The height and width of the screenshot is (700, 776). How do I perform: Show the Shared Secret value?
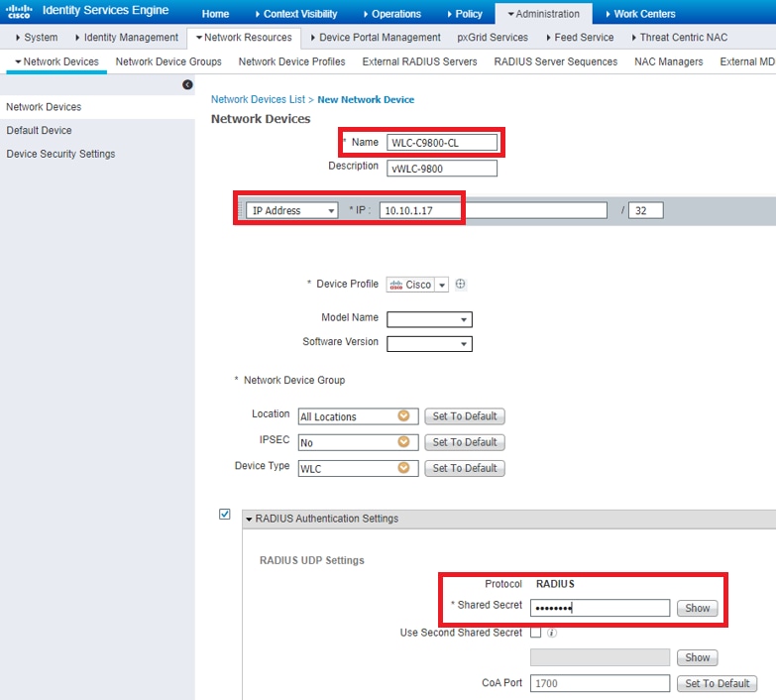pyautogui.click(x=698, y=608)
